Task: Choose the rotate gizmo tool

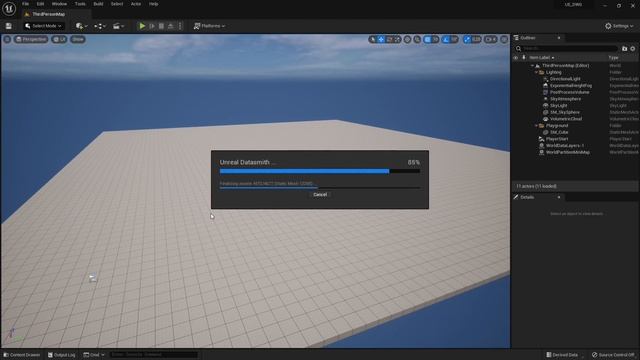Action: pyautogui.click(x=389, y=39)
